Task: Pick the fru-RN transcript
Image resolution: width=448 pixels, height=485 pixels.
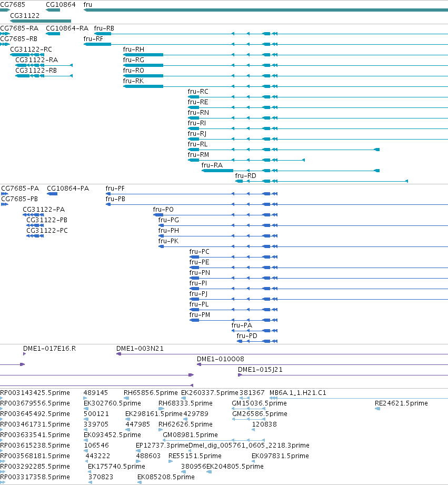Action: [x=198, y=112]
